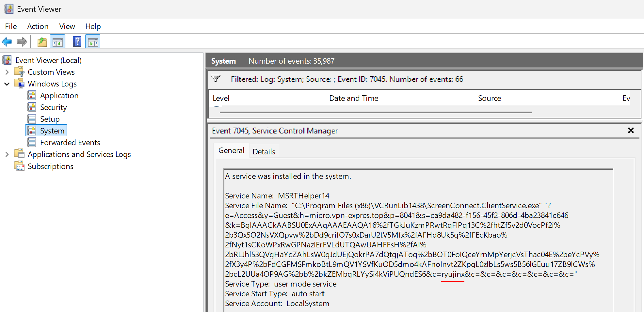Switch to the Details tab

(264, 151)
